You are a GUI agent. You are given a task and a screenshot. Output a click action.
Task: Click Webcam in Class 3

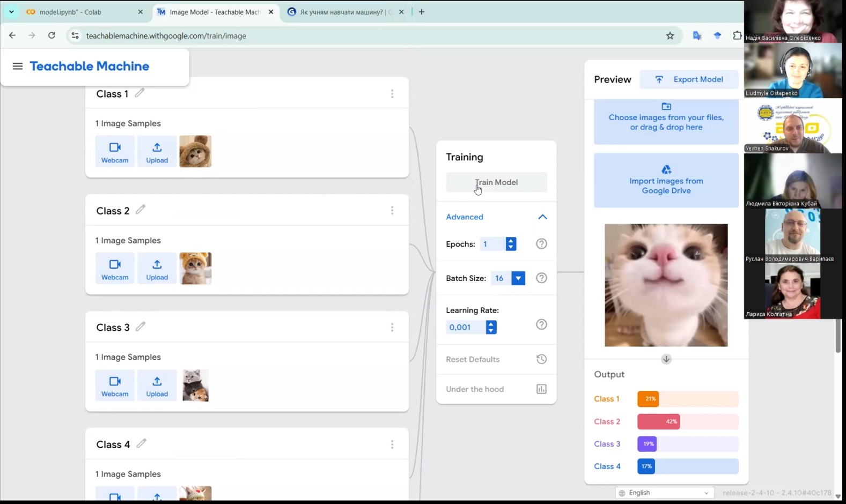click(x=115, y=386)
